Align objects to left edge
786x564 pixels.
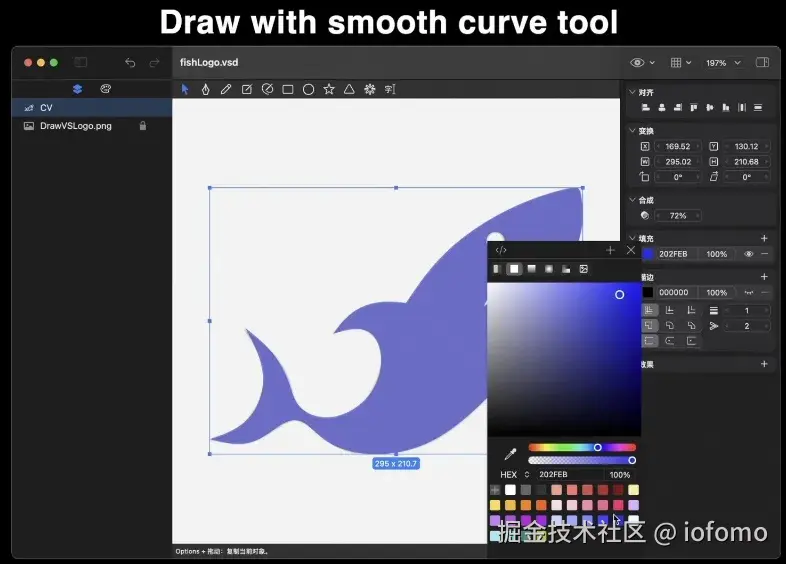[646, 107]
